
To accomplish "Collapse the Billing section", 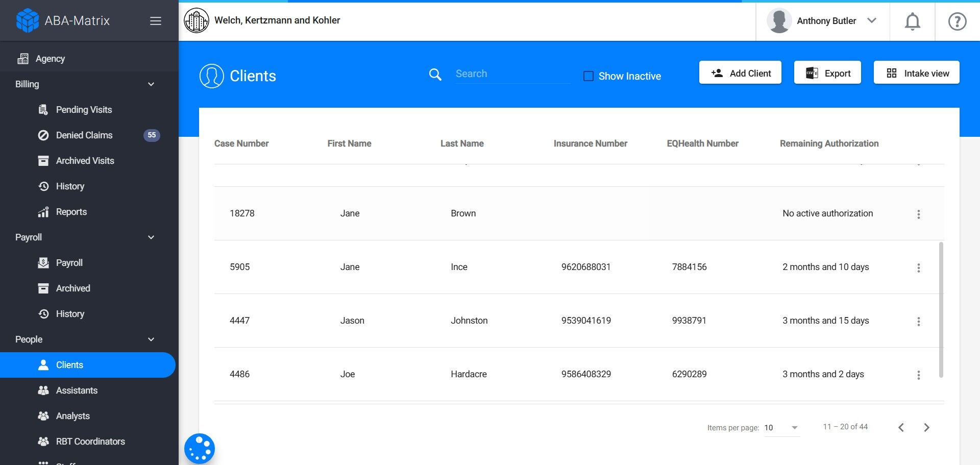I will coord(151,84).
